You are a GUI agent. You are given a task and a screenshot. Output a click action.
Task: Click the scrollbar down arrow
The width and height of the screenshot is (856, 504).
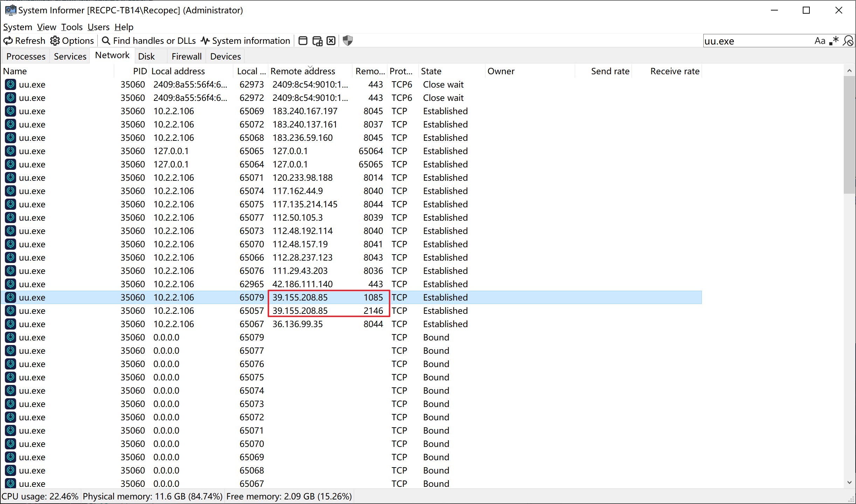pyautogui.click(x=849, y=482)
